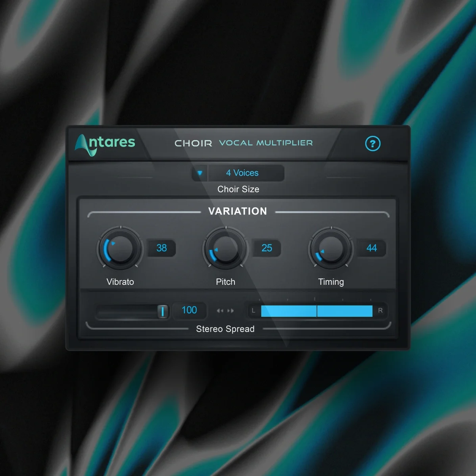Click the VARIATION section heading
The width and height of the screenshot is (476, 476).
click(x=238, y=211)
